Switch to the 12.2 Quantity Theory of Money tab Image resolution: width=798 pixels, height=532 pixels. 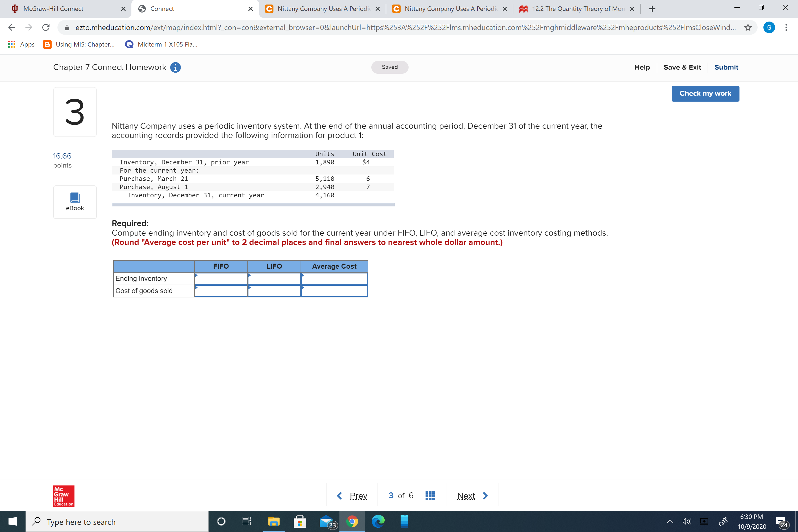[577, 9]
